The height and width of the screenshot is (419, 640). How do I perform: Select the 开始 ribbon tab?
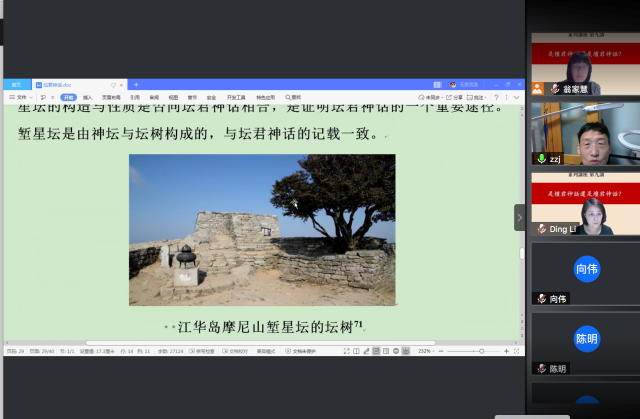69,98
